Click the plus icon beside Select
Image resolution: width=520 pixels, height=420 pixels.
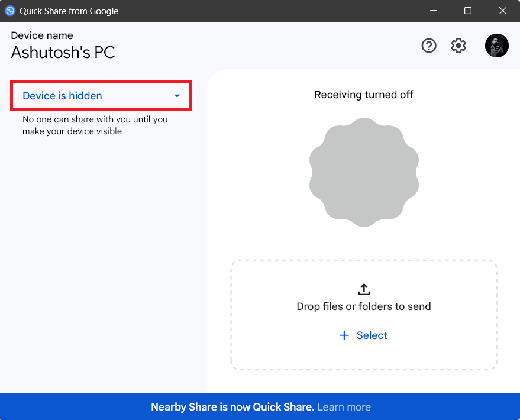pos(344,335)
